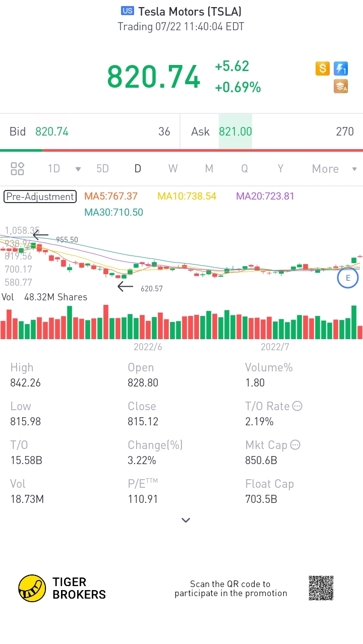Image resolution: width=363 pixels, height=644 pixels.
Task: Tap the MA30:710.50 indicator label
Action: 114,212
